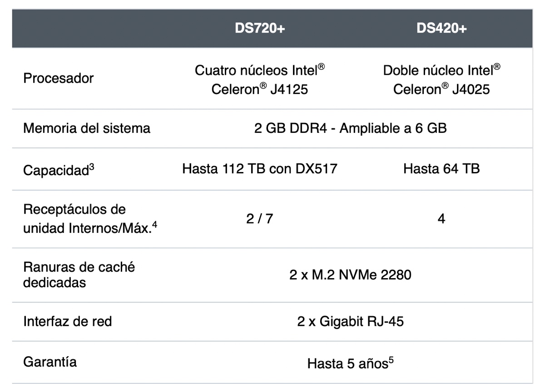The image size is (545, 392).
Task: Select the Ranuras de caché dedicadas label
Action: coord(79,274)
